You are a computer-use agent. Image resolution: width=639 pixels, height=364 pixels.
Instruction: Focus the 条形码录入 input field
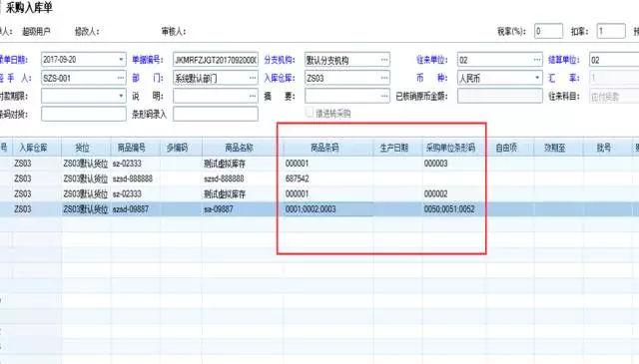click(x=216, y=114)
